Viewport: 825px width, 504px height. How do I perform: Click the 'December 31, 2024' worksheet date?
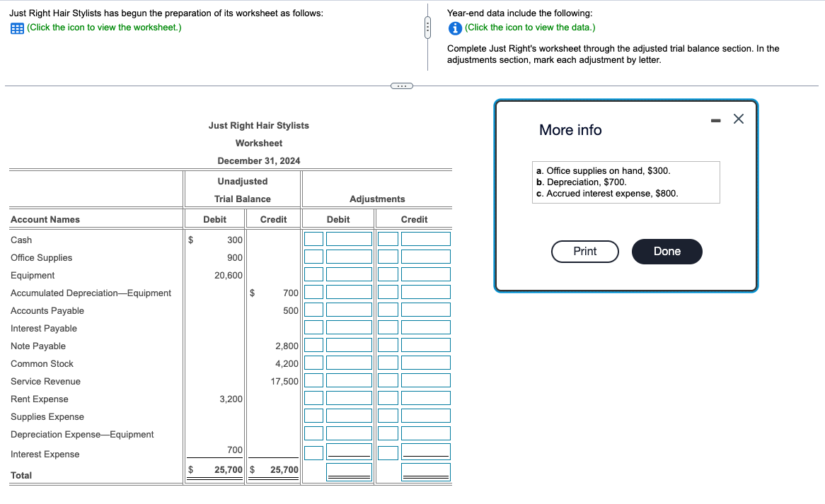[x=259, y=161]
